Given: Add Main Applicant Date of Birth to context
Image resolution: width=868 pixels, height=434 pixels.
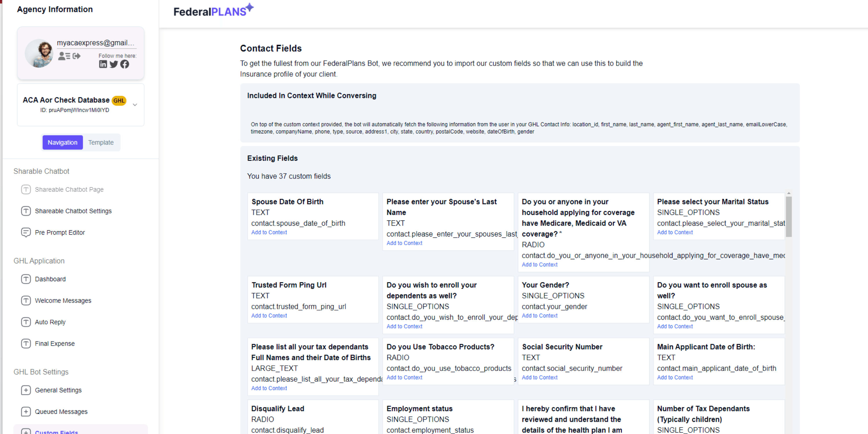Looking at the screenshot, I should click(x=675, y=377).
